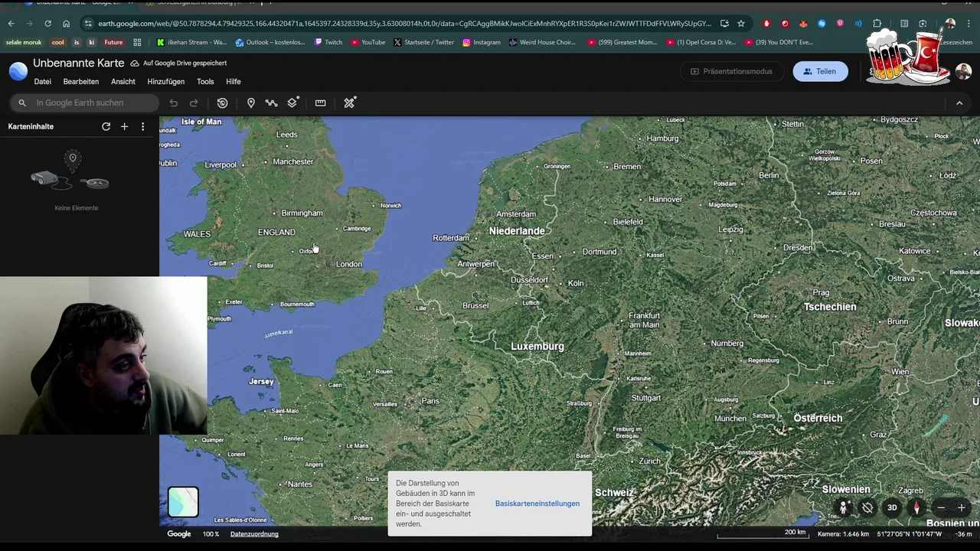Click the browser address bar URL
The width and height of the screenshot is (980, 551).
coord(404,23)
